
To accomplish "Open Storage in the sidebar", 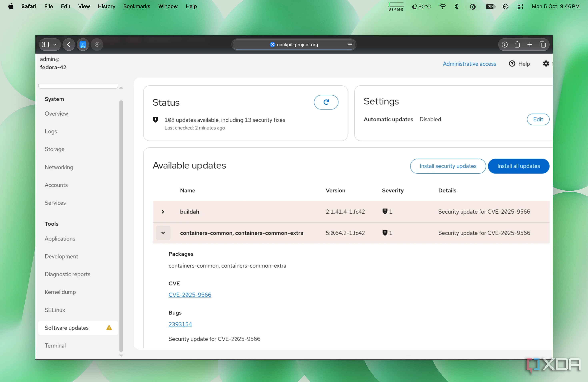I will coord(55,149).
